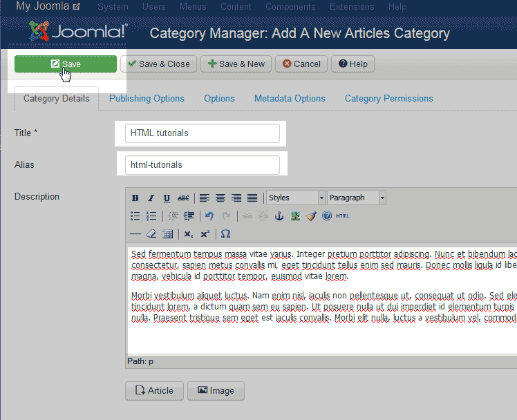The image size is (517, 420).
Task: Click the undo arrow in editor toolbar
Action: coord(209,216)
